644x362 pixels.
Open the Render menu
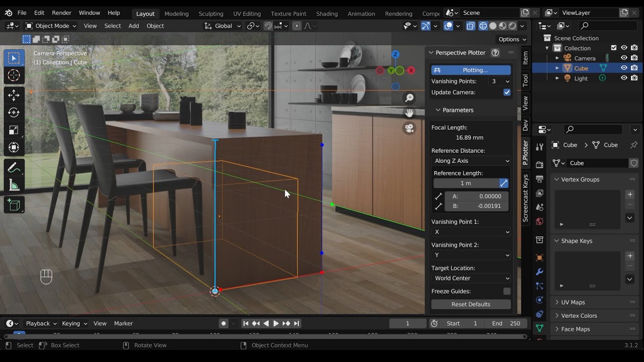point(61,13)
